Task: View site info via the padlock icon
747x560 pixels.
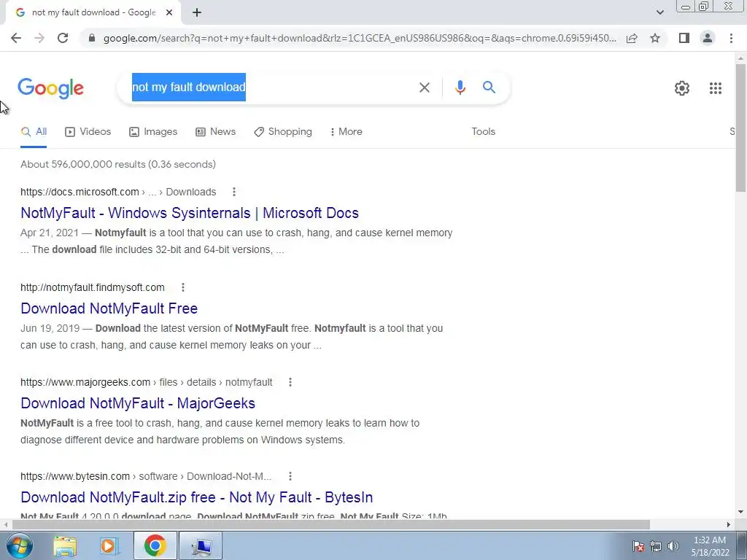Action: [92, 38]
